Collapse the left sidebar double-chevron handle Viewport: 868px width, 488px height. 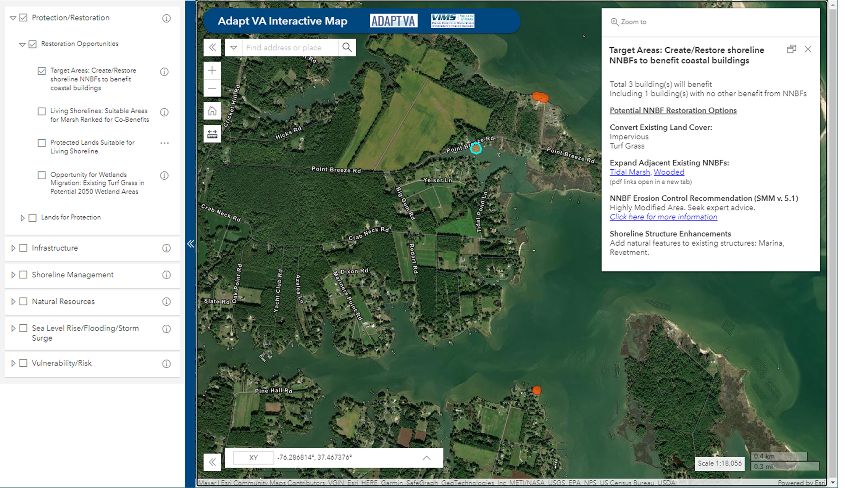coord(190,244)
